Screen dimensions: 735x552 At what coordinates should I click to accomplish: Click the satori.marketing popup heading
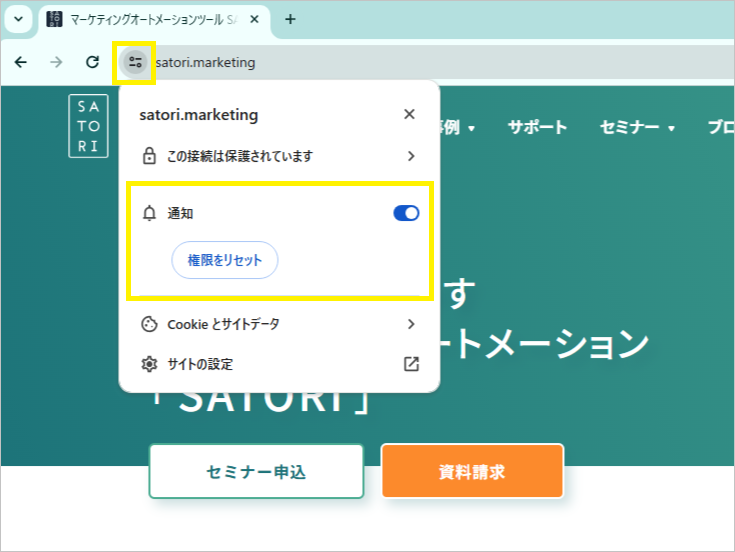[199, 115]
